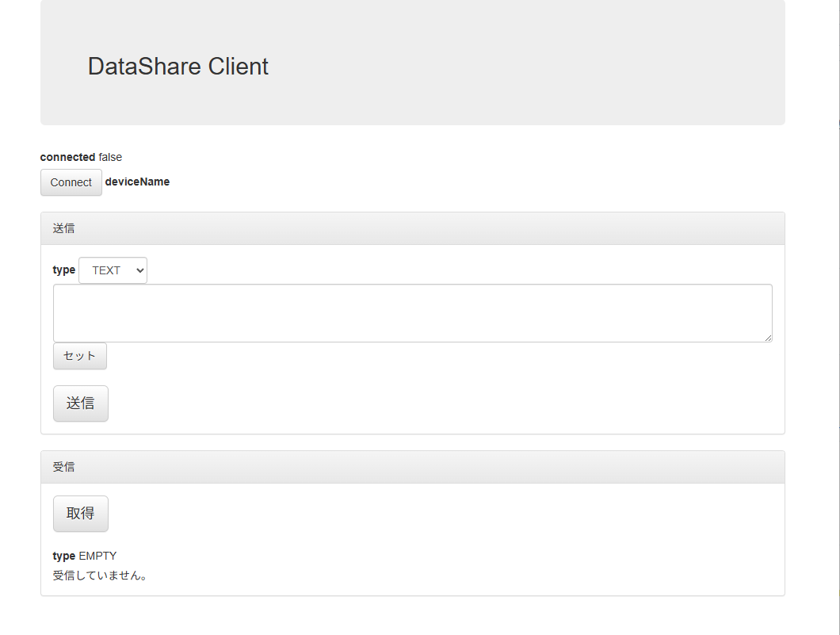Click the 受信していません。 message
The image size is (840, 635).
(x=100, y=576)
